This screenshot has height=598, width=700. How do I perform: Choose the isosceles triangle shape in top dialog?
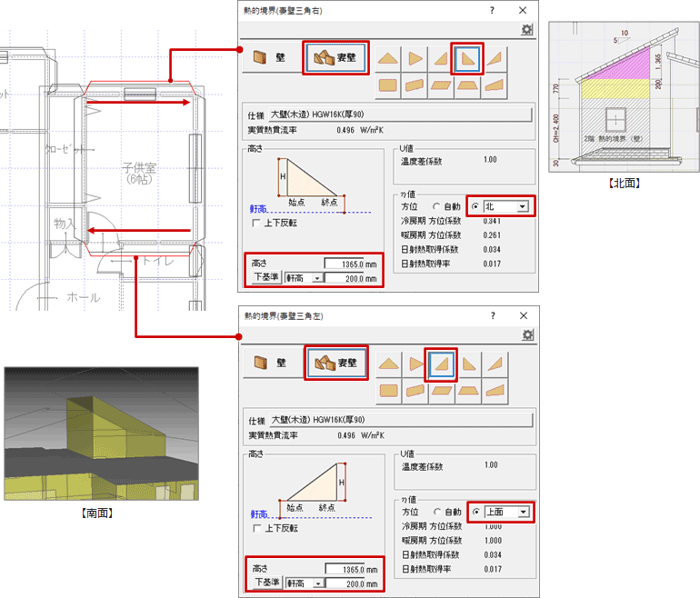(x=389, y=58)
